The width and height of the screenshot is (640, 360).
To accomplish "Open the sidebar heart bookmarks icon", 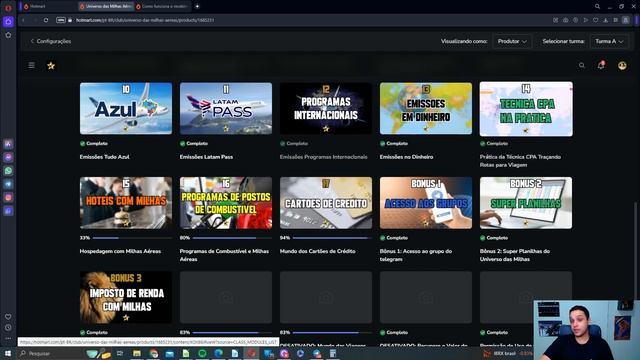I will pos(8,317).
